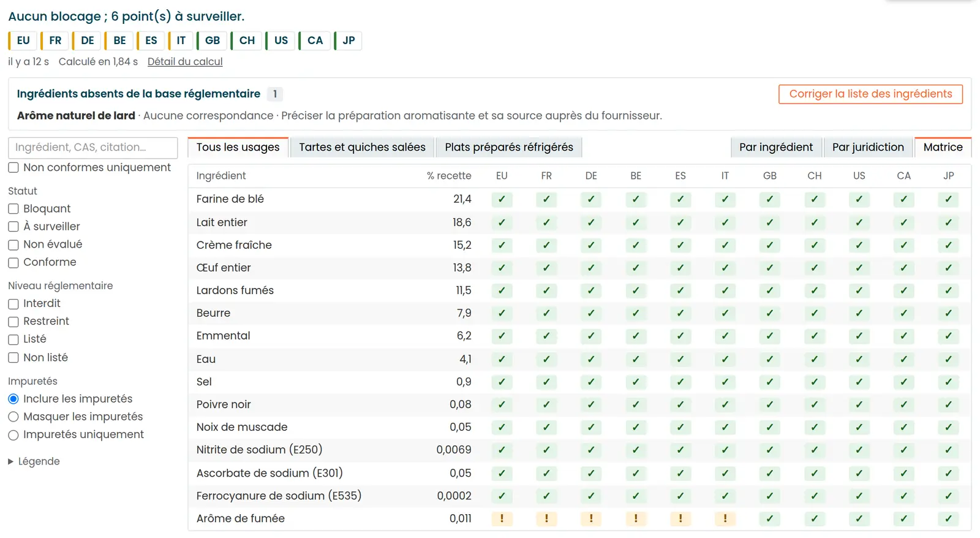
Task: Click the FR warning icon for Arôme de fumée
Action: point(546,518)
